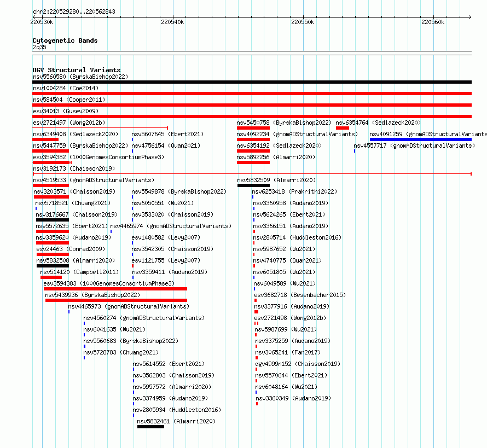Open esv2721498 (Wong2012b) label

tap(290, 318)
